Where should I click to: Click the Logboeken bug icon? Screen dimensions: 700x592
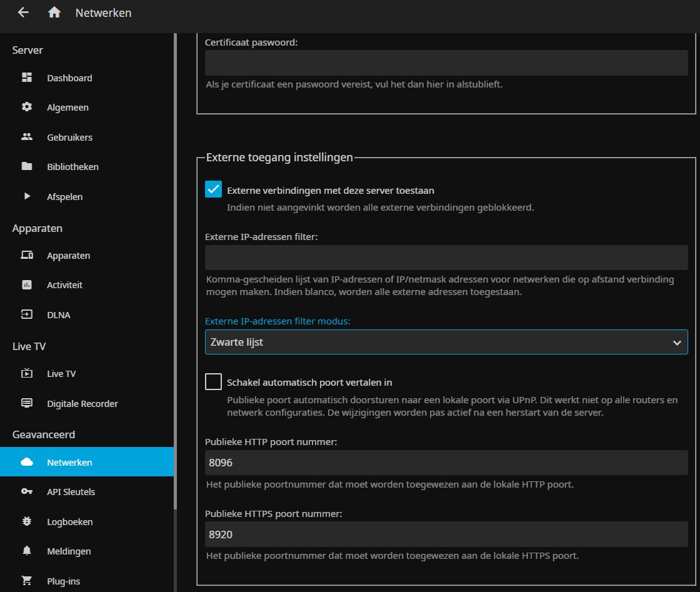(x=27, y=522)
